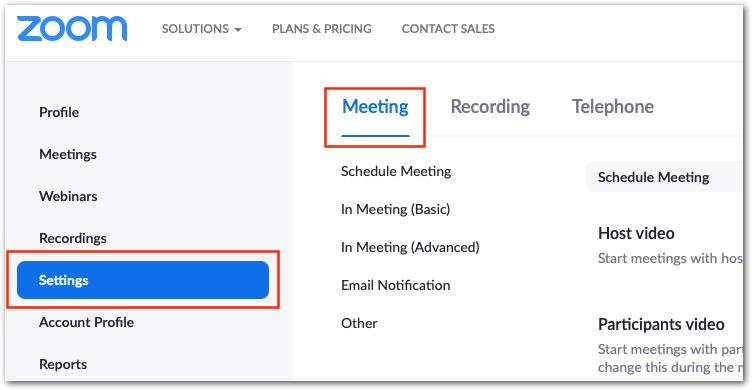Open Account Profile in the sidebar
Screen dimensions: 752x390
pyautogui.click(x=86, y=322)
